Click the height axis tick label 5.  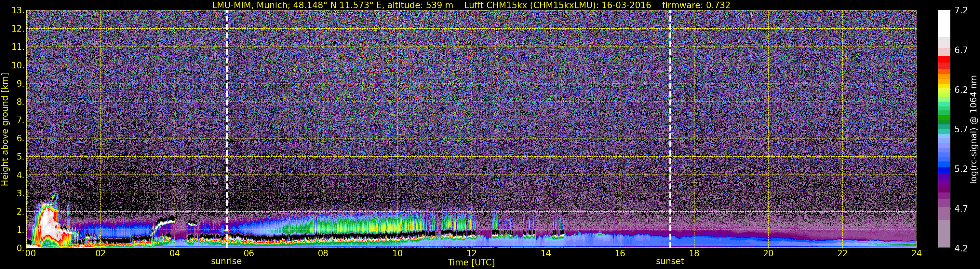20,157
